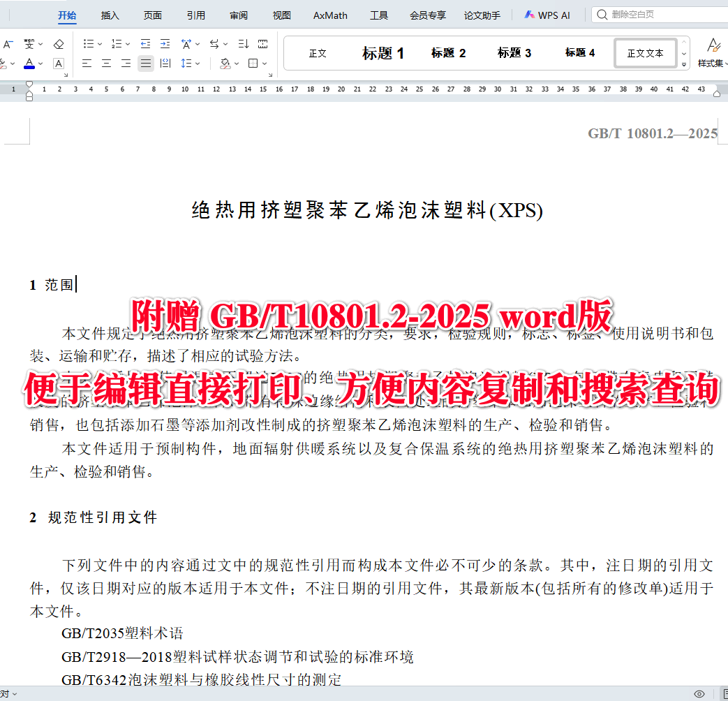Click the borders icon
Viewport: 728px width, 701px height.
253,63
